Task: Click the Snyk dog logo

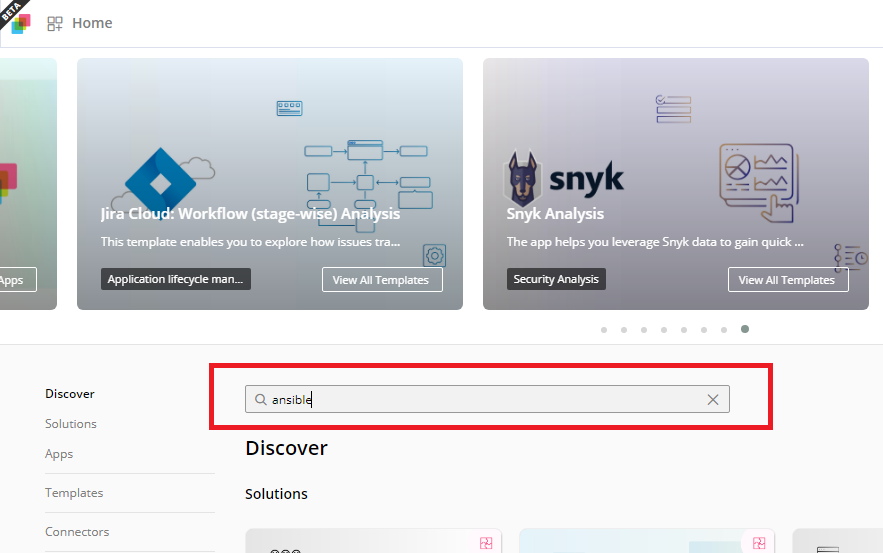Action: 523,179
